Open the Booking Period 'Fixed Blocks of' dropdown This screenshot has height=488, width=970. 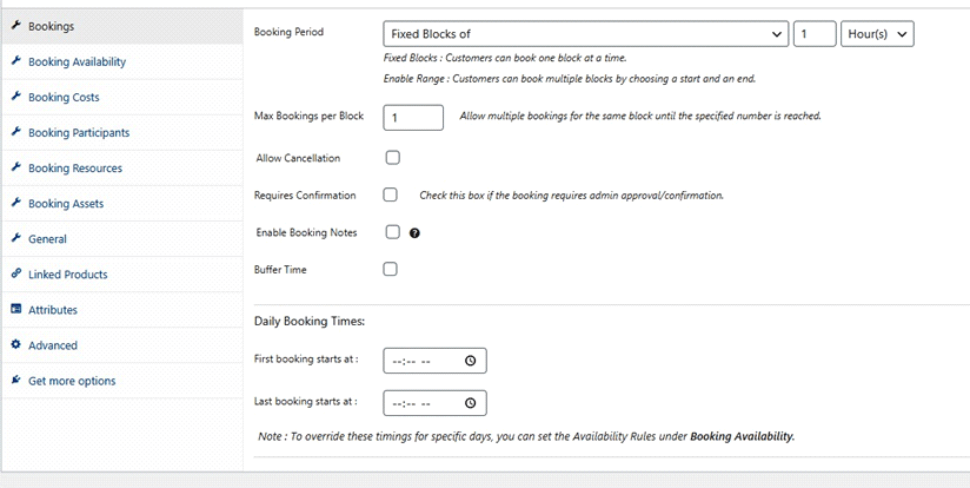click(586, 34)
